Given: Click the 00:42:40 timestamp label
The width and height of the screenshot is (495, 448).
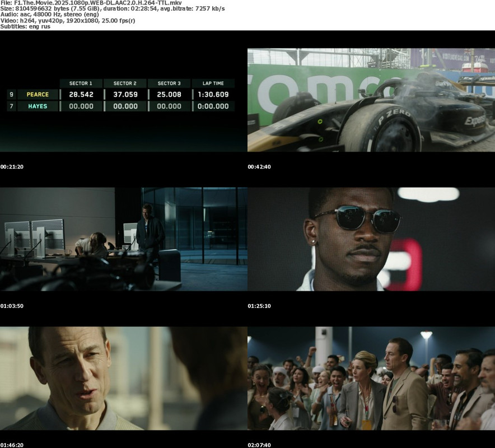Looking at the screenshot, I should coord(259,167).
